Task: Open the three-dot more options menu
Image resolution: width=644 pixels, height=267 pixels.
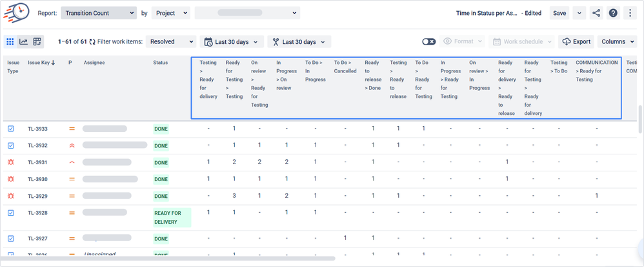Action: click(630, 13)
